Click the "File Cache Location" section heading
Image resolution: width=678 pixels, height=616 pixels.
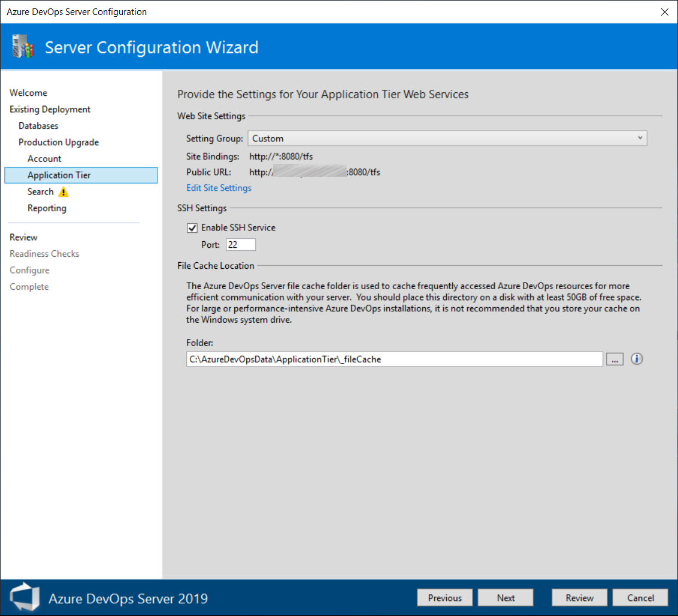(x=216, y=266)
